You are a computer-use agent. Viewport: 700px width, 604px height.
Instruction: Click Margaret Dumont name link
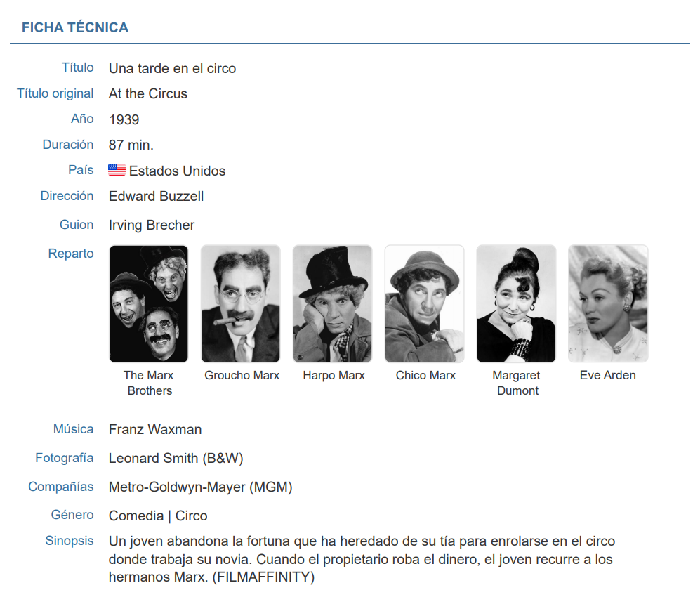pos(517,383)
